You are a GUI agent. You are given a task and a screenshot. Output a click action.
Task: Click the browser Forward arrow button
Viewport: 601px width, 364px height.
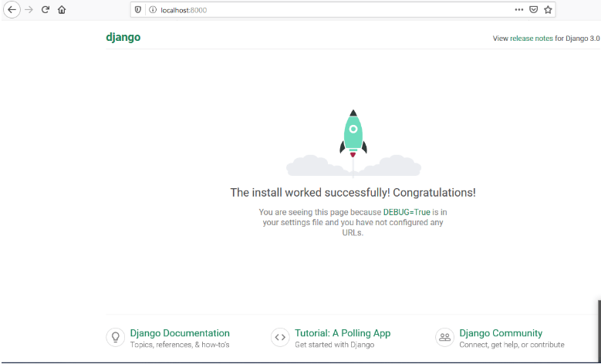(29, 9)
